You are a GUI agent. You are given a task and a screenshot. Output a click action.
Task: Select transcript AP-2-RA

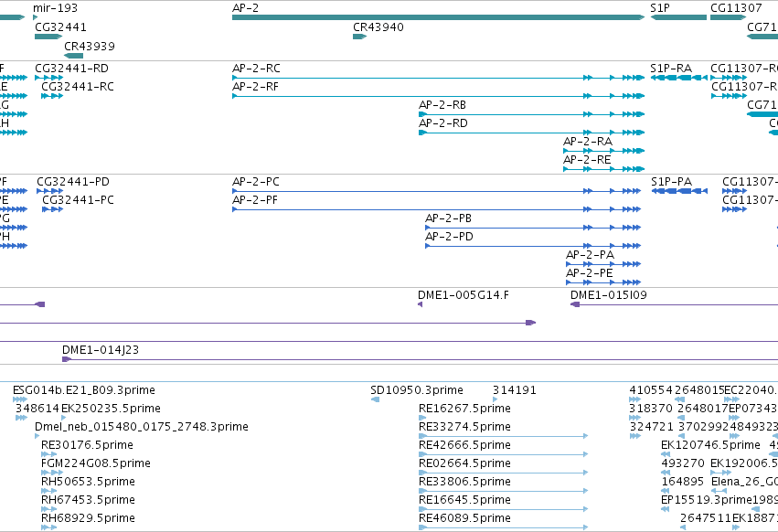point(604,151)
